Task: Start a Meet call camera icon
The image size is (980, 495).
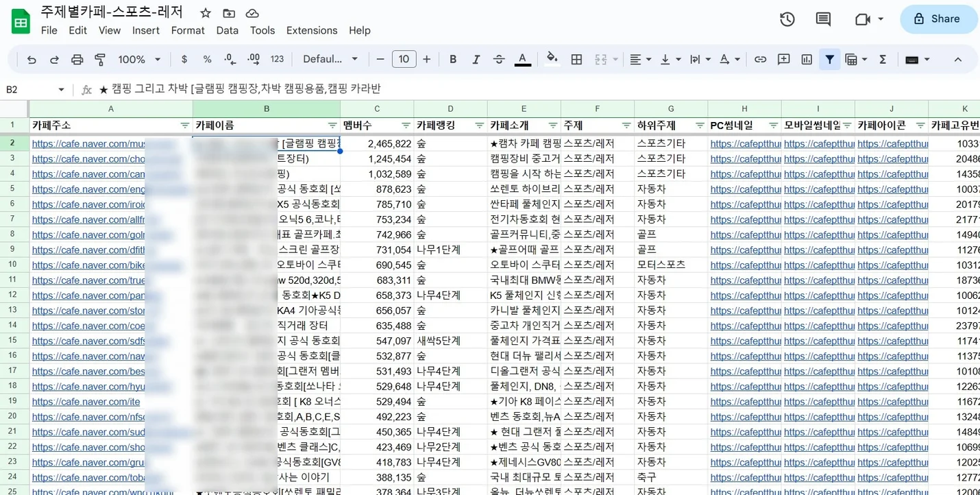Action: coord(862,19)
